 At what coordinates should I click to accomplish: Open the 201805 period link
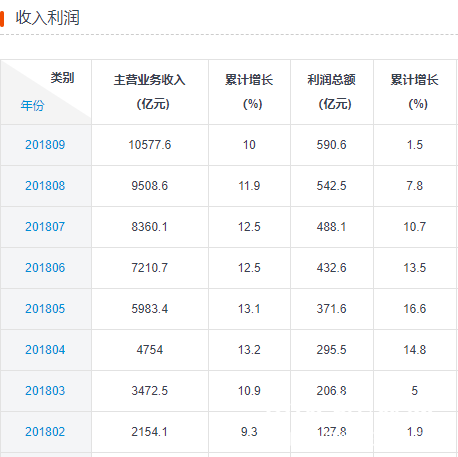pos(45,309)
